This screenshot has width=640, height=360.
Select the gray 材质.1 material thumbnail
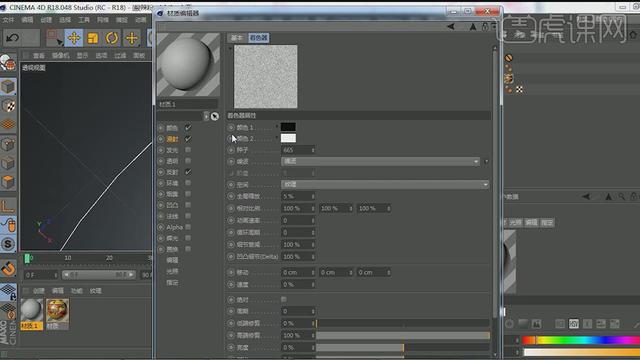click(31, 311)
